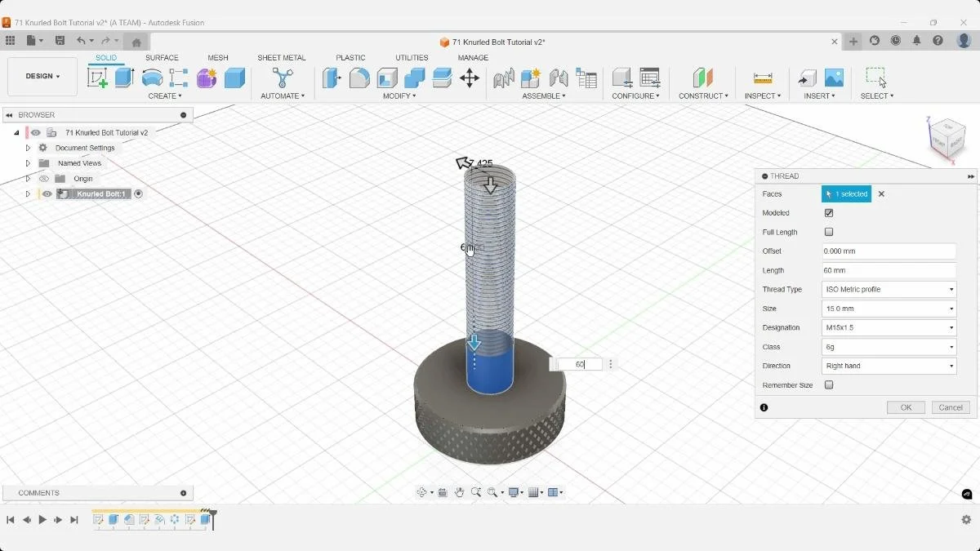Click the Home tab icon
Viewport: 980px width, 551px height.
[x=136, y=42]
